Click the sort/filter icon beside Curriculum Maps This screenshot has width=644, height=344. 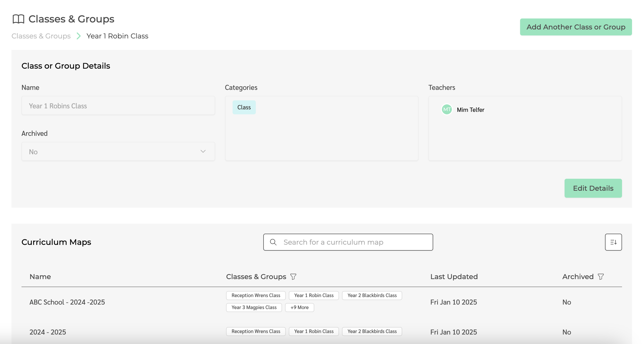(x=613, y=242)
